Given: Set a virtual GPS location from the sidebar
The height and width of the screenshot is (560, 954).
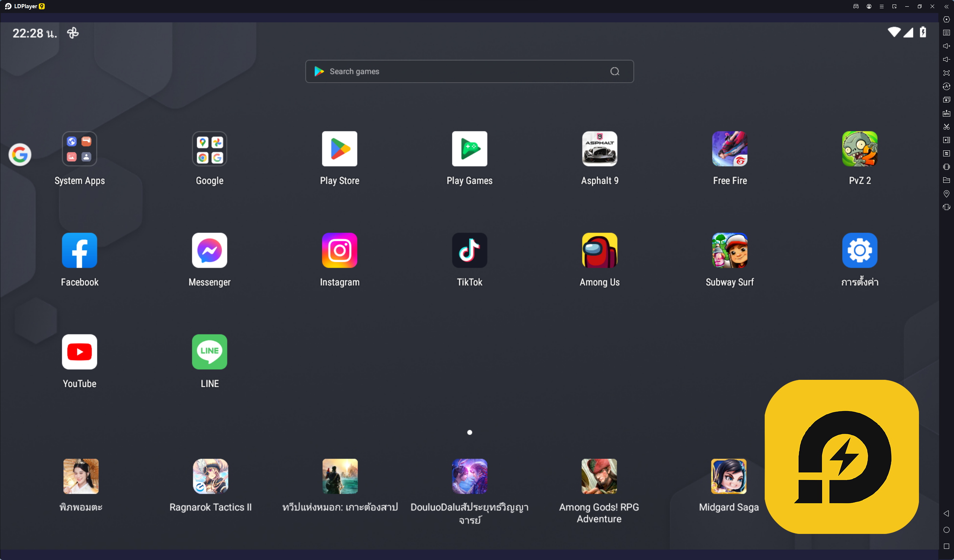Looking at the screenshot, I should [947, 194].
